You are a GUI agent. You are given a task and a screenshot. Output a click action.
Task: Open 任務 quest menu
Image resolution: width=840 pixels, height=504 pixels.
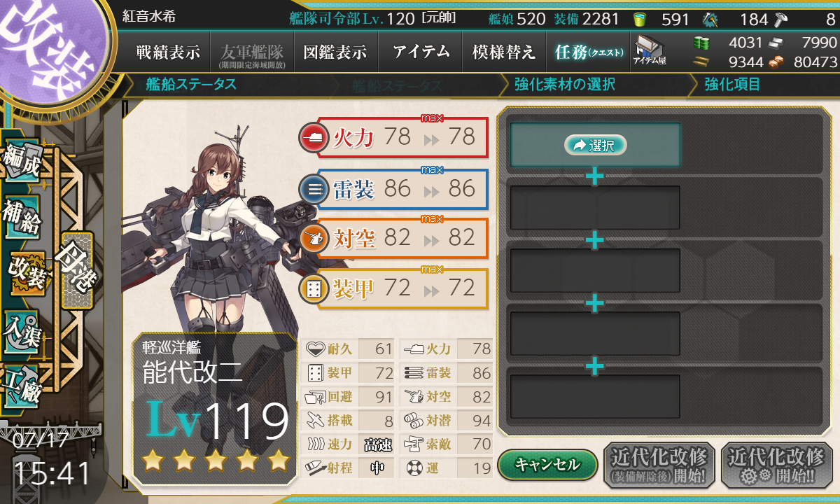[x=588, y=52]
